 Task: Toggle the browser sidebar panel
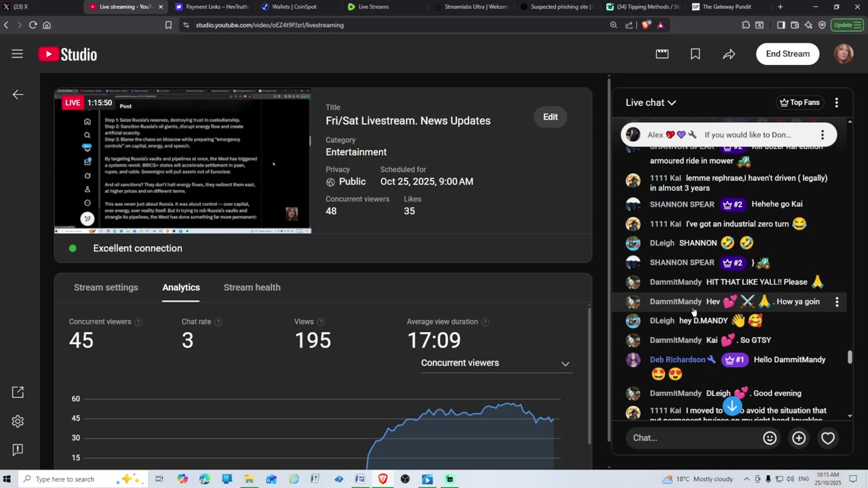tap(781, 25)
